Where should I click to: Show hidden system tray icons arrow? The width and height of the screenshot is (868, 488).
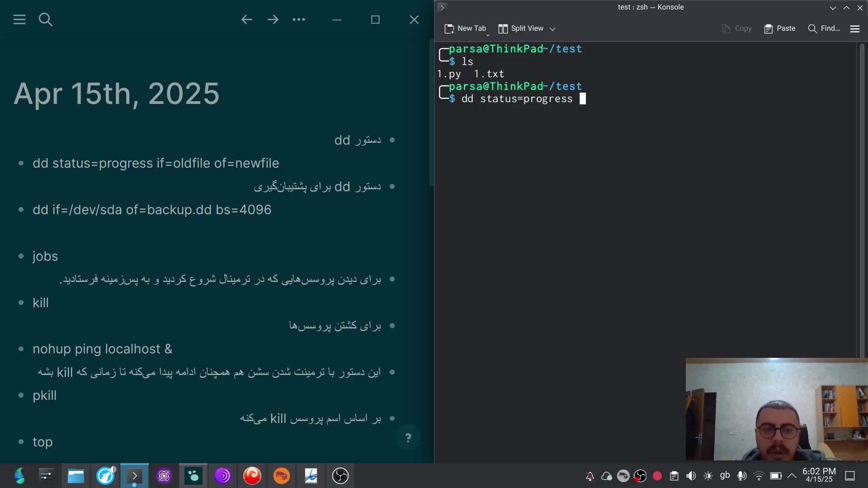(792, 476)
